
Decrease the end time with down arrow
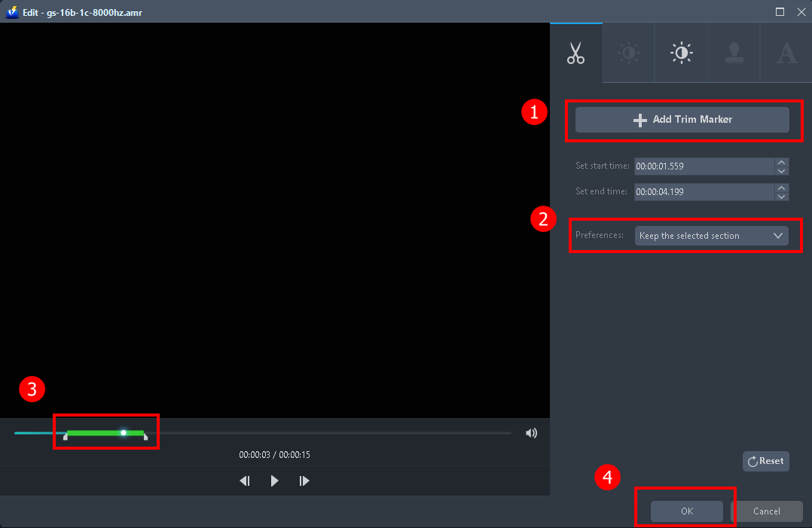[782, 196]
